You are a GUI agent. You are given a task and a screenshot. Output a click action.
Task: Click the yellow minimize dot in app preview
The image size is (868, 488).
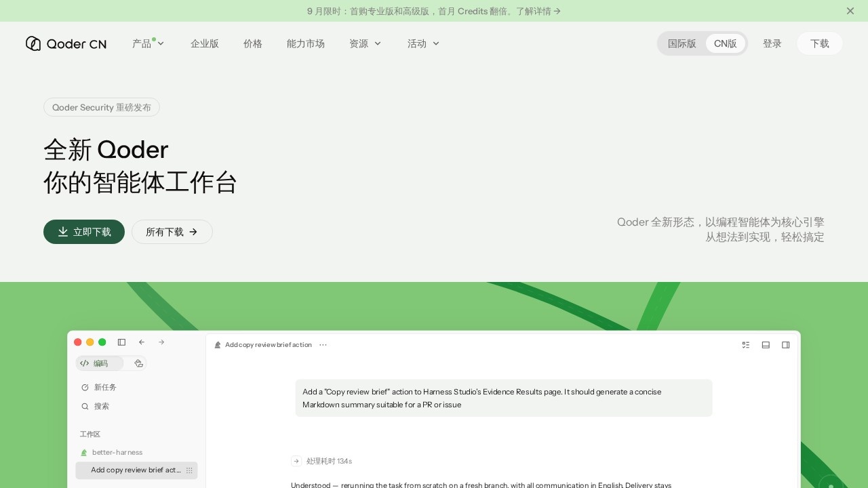(90, 342)
